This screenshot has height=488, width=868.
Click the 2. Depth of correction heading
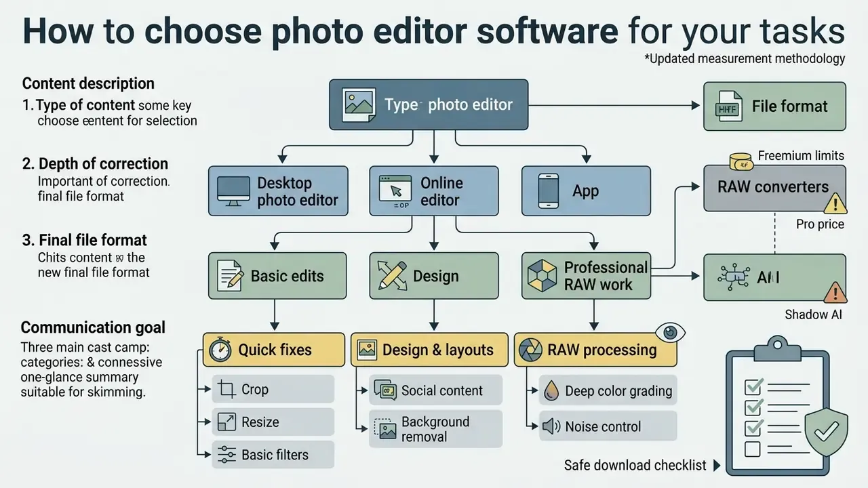[x=95, y=164]
